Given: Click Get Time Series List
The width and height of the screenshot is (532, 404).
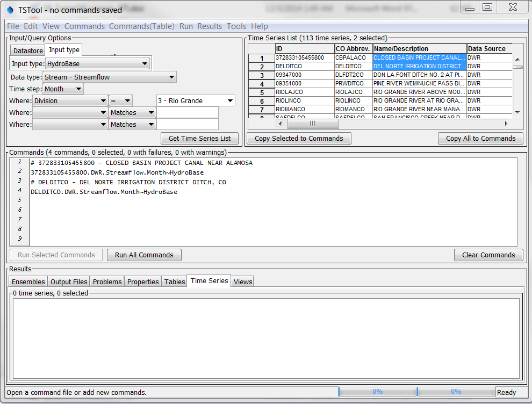Looking at the screenshot, I should 199,138.
